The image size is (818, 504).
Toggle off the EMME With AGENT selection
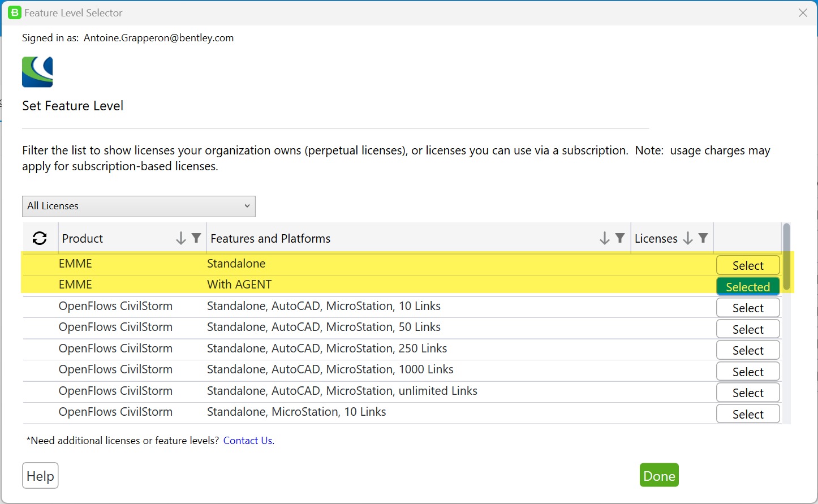coord(748,286)
